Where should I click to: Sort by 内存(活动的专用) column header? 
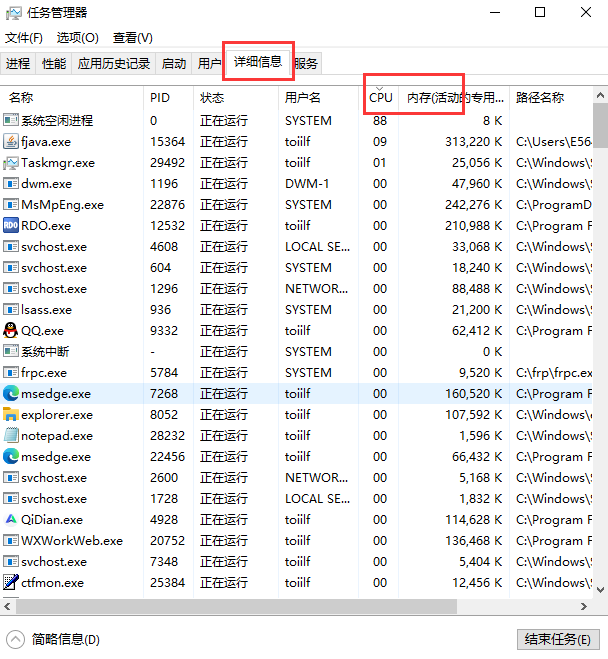point(454,98)
